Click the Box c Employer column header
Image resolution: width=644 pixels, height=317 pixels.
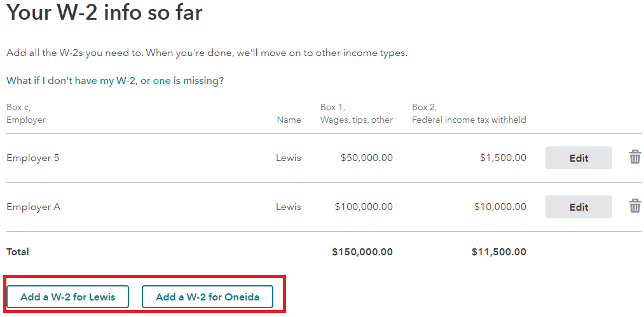(x=26, y=113)
